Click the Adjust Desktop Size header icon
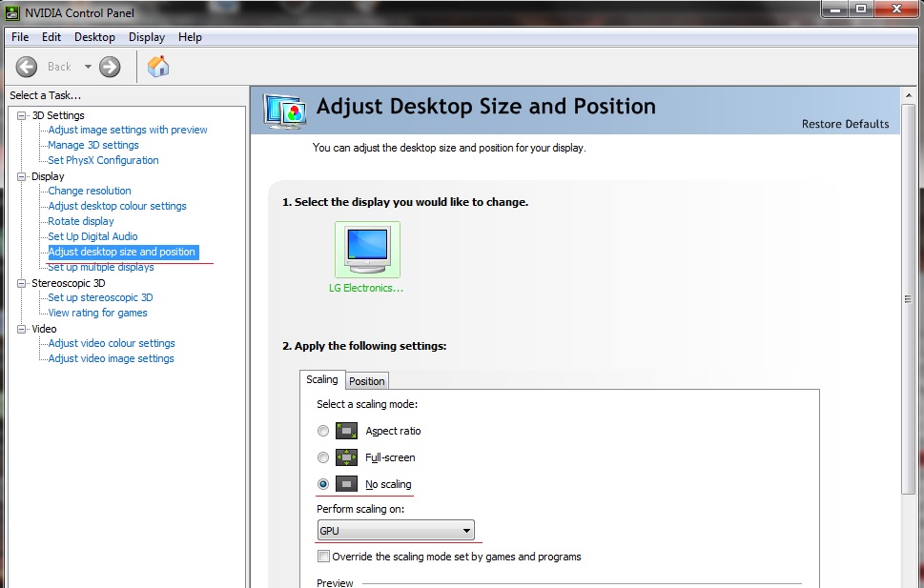 tap(285, 111)
